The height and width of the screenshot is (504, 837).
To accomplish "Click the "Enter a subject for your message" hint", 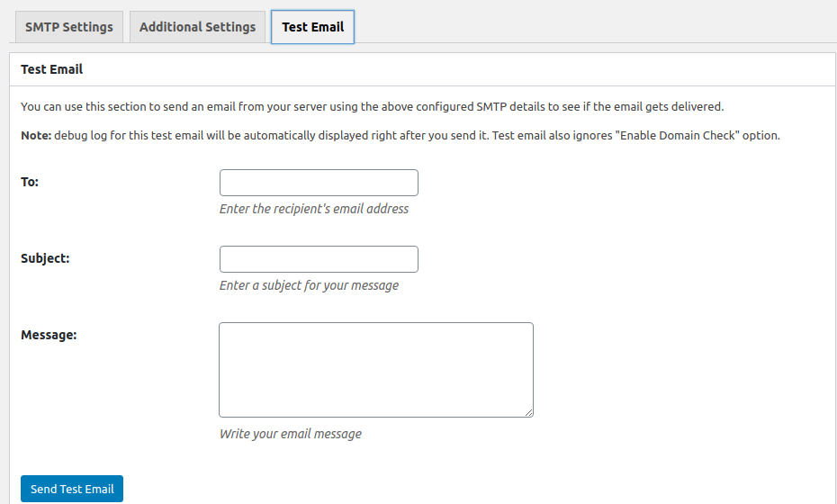I will point(309,285).
